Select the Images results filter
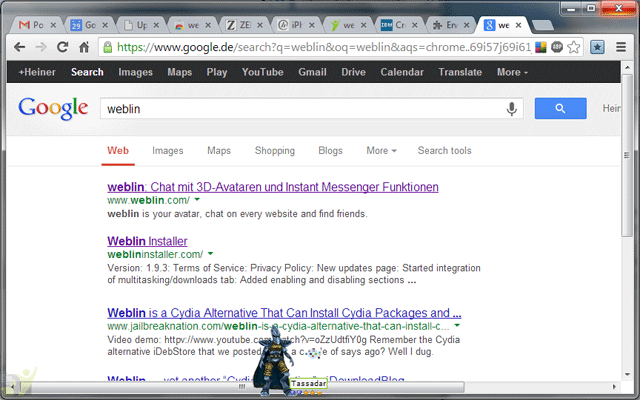 click(x=168, y=151)
